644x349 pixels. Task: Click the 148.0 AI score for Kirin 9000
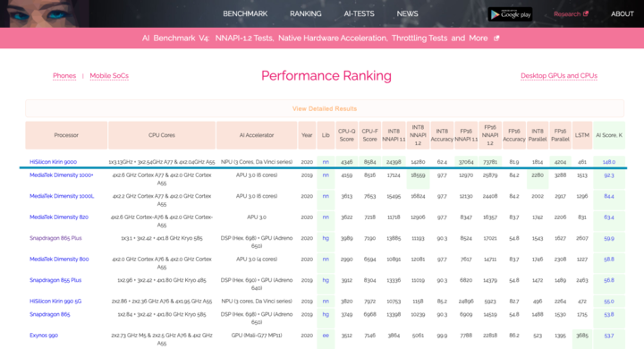point(609,162)
